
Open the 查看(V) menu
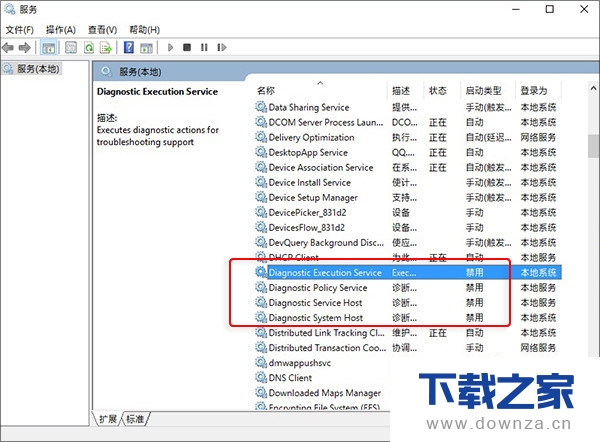pos(102,30)
